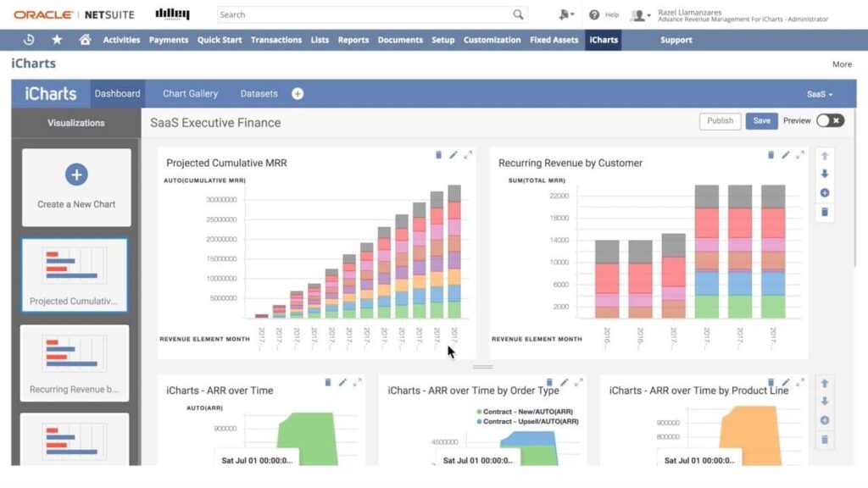Move the first chart row down

pos(825,174)
